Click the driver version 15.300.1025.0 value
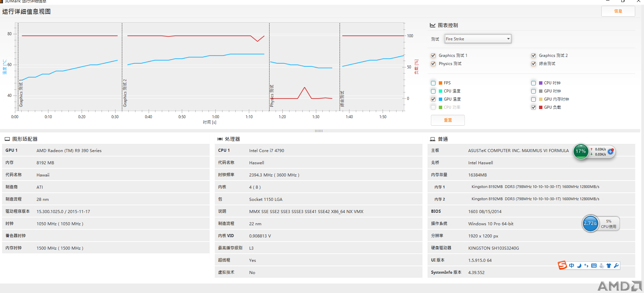 (x=63, y=212)
